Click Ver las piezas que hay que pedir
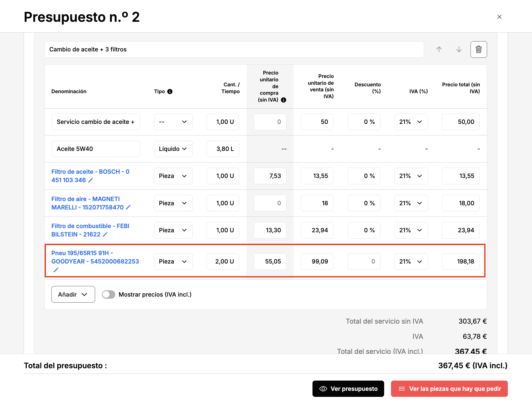532x400 pixels. (449, 389)
